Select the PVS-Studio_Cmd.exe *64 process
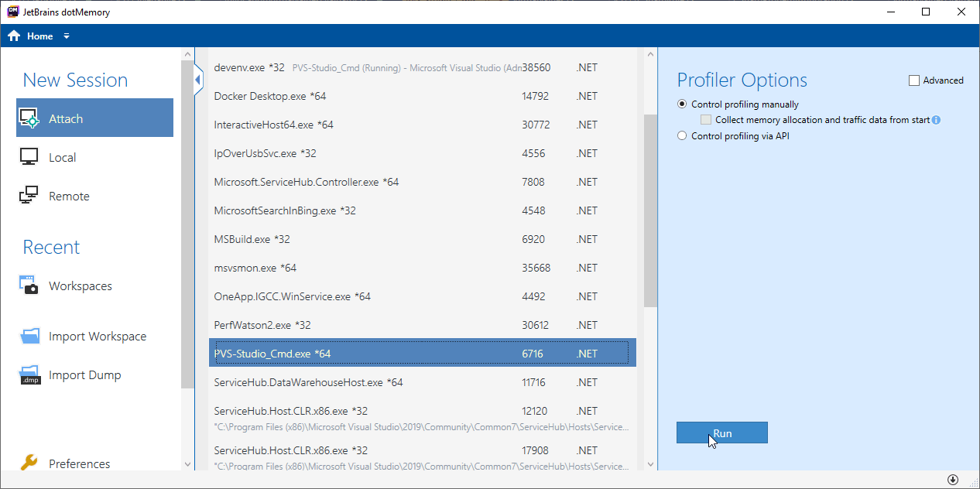Screen dimensions: 980x489 (x=423, y=353)
